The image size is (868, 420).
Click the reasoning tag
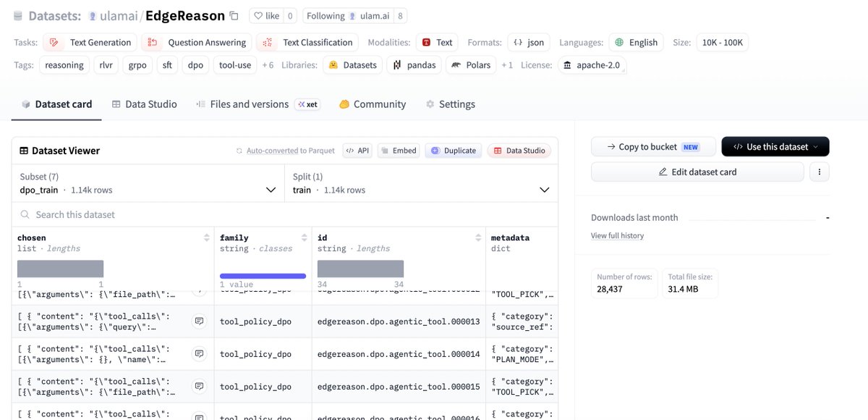(x=64, y=64)
